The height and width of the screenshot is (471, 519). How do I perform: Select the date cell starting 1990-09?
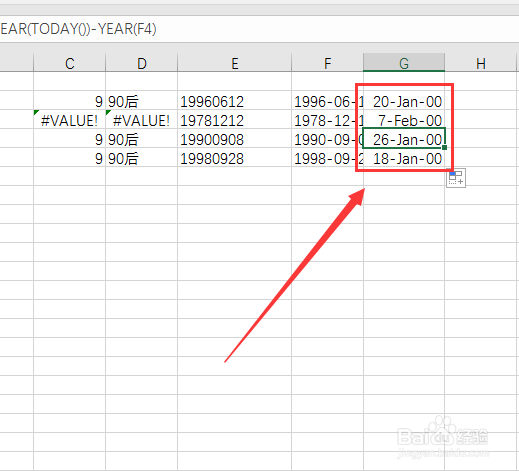point(327,138)
